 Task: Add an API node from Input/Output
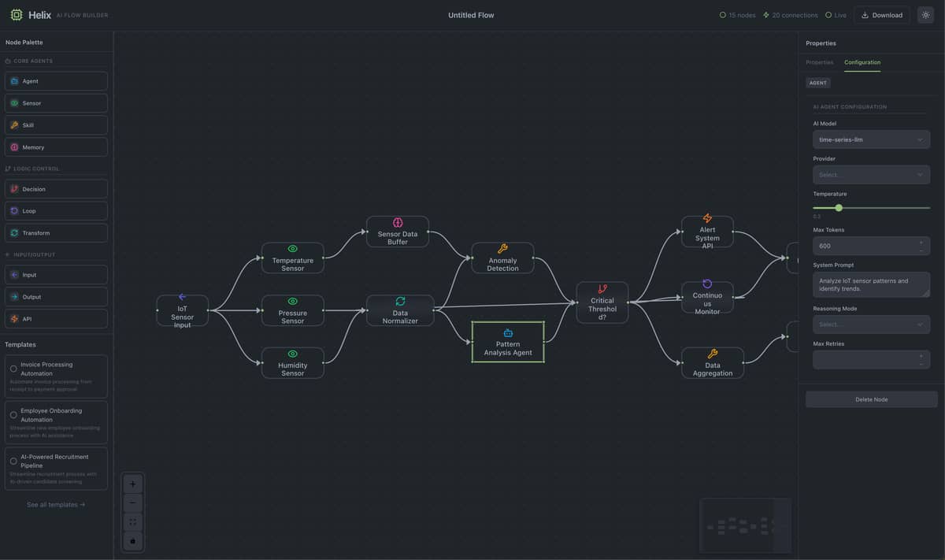55,318
